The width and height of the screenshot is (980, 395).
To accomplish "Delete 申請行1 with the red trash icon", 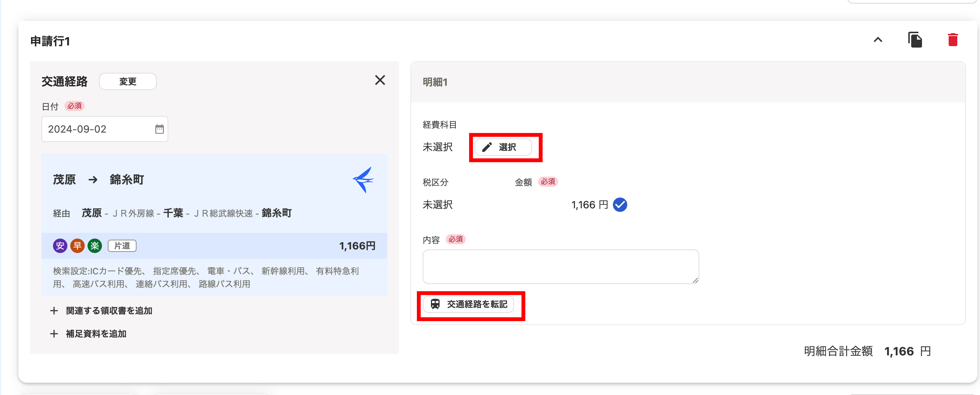I will coord(953,40).
